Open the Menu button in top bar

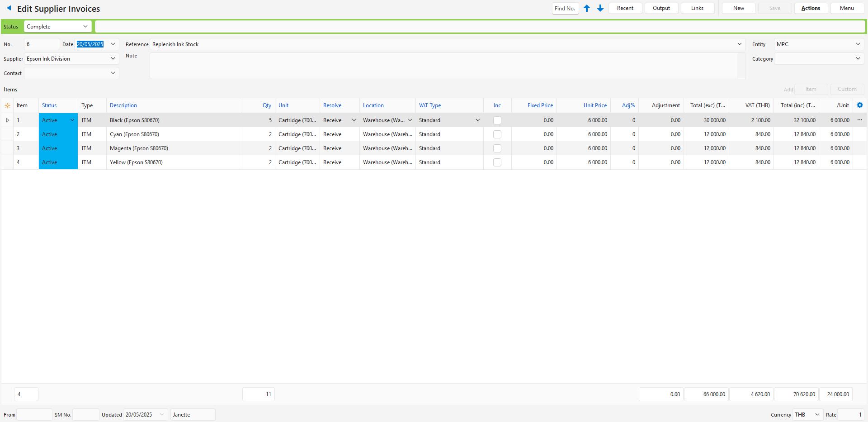847,8
